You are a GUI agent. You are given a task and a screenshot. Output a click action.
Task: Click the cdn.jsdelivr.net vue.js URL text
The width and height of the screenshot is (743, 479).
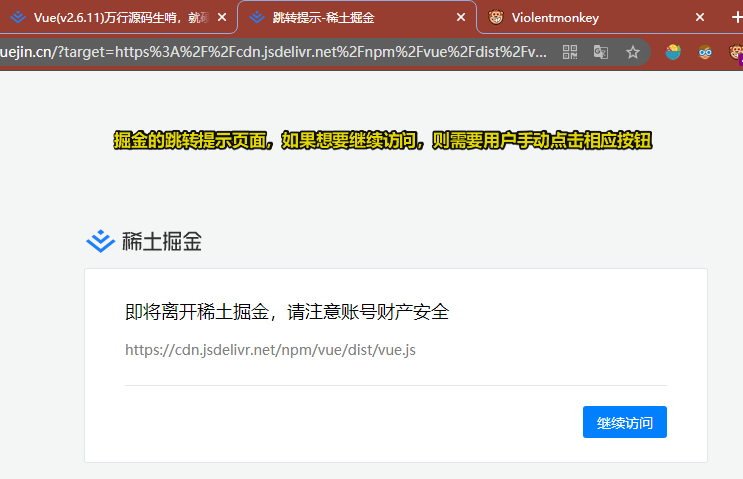pyautogui.click(x=270, y=350)
